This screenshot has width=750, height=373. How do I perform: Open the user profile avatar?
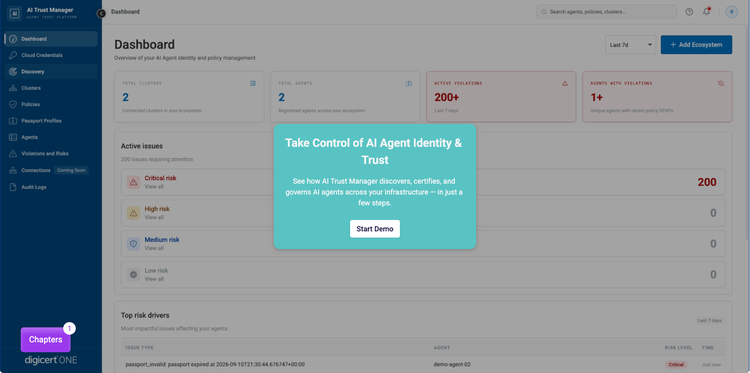(x=731, y=12)
